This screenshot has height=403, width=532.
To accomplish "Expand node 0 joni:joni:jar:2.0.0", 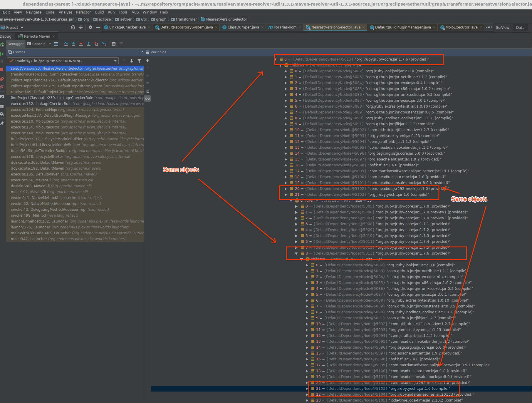I will click(285, 71).
